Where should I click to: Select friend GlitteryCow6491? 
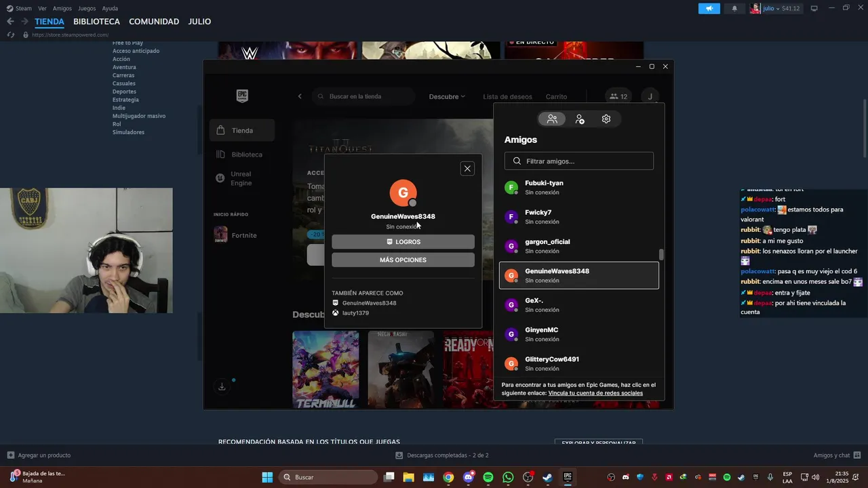(x=579, y=363)
